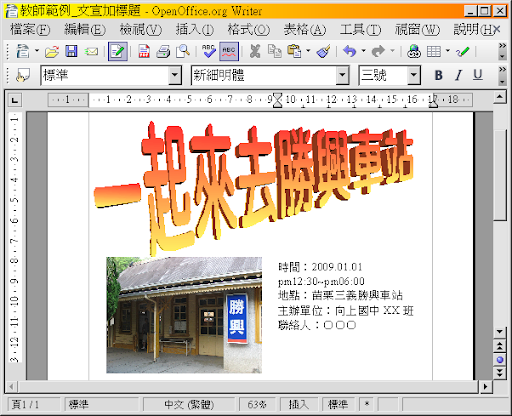Toggle the Show Draw Functions icon
Screen dimensions: 512x416
click(462, 51)
